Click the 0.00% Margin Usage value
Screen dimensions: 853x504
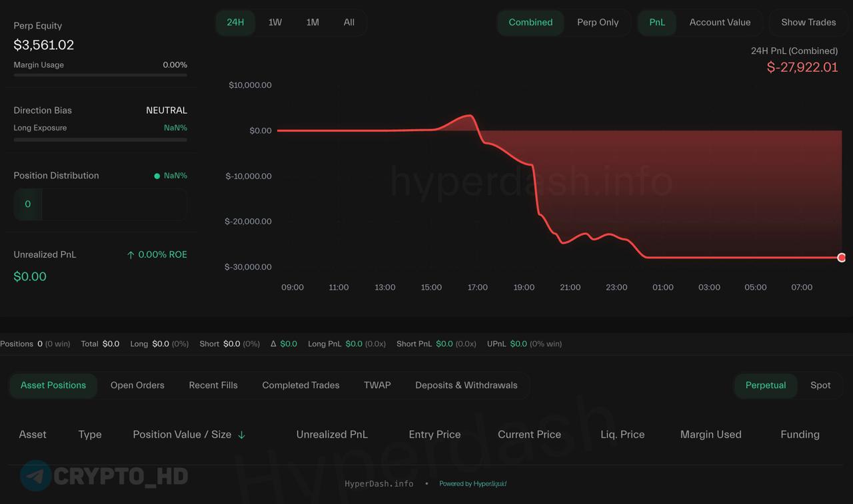pos(175,65)
